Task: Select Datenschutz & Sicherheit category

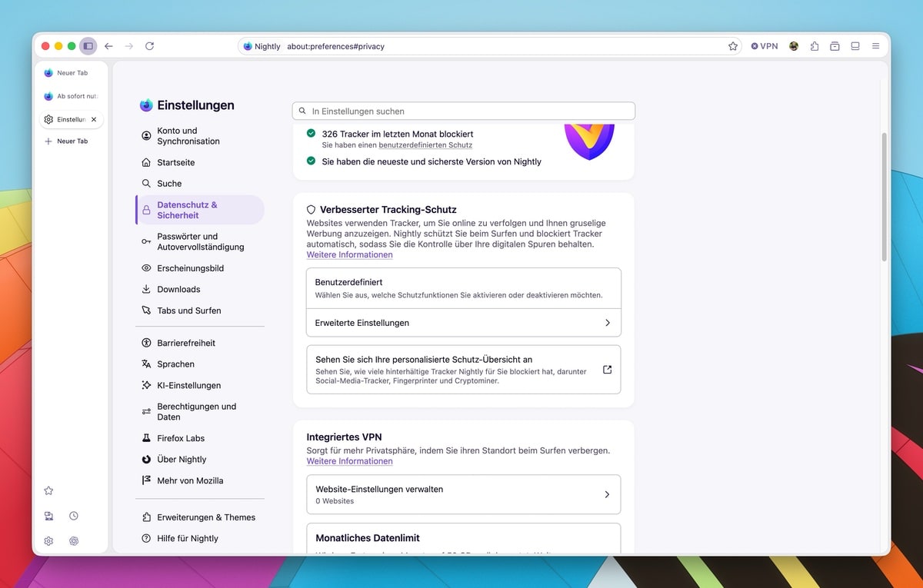Action: tap(200, 210)
